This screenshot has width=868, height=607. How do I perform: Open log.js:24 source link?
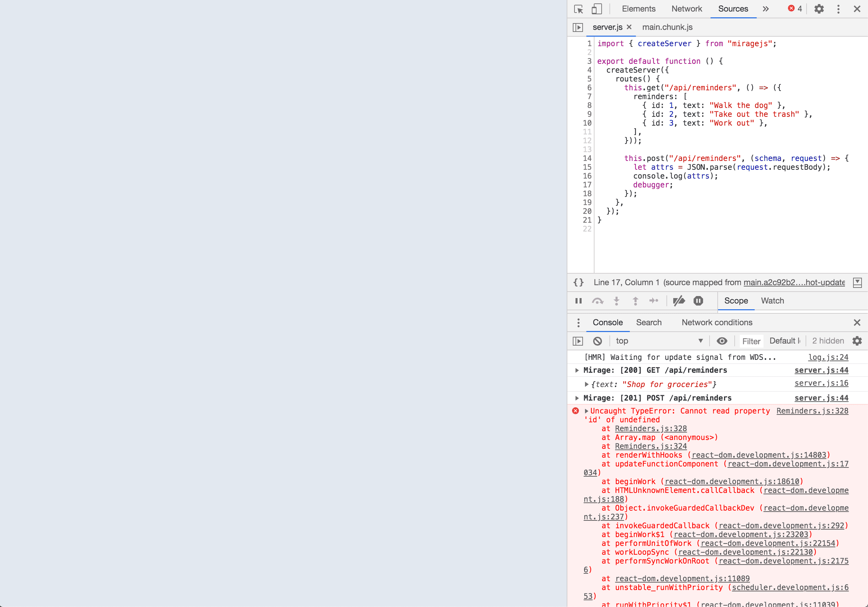(x=828, y=357)
